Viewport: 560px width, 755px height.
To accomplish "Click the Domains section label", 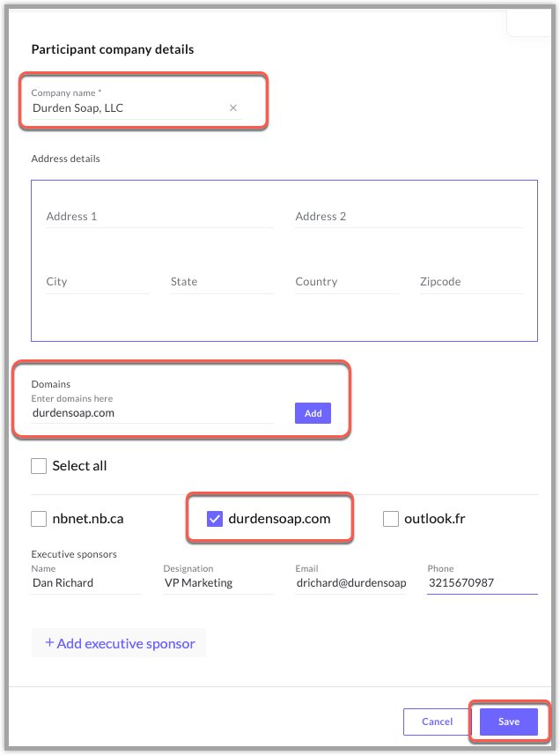I will tap(51, 384).
